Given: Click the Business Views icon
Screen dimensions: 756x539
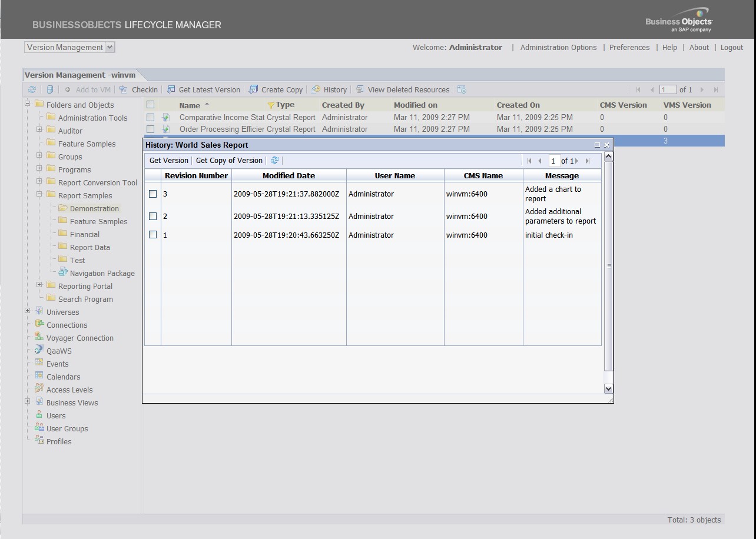Looking at the screenshot, I should point(39,402).
